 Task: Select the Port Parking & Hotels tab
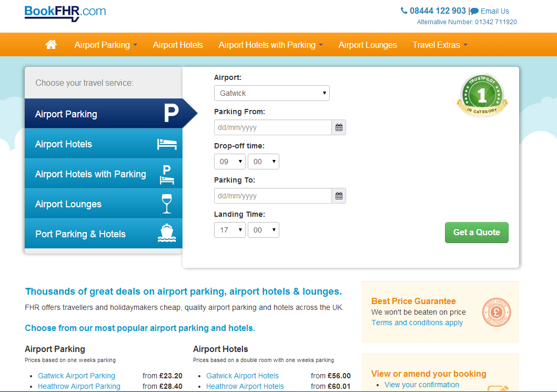click(x=104, y=234)
